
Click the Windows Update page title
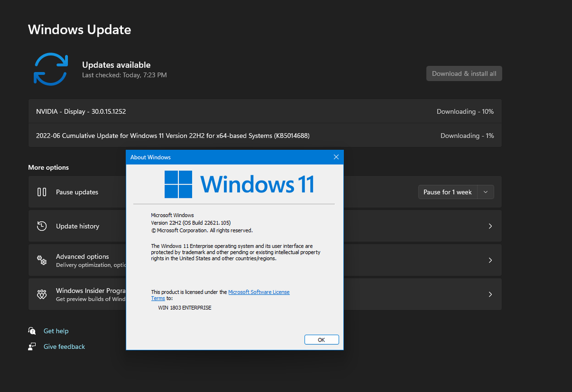(79, 29)
